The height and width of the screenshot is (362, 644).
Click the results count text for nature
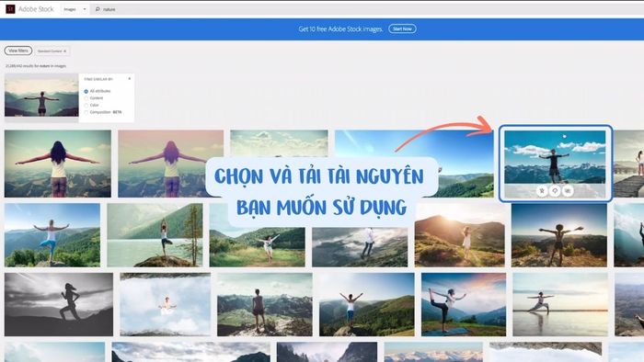tap(36, 66)
